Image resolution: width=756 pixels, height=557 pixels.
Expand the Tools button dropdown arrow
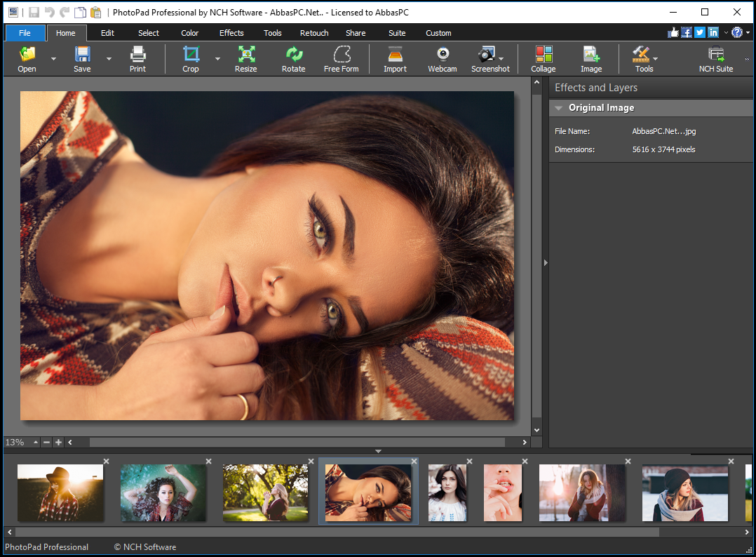[655, 59]
